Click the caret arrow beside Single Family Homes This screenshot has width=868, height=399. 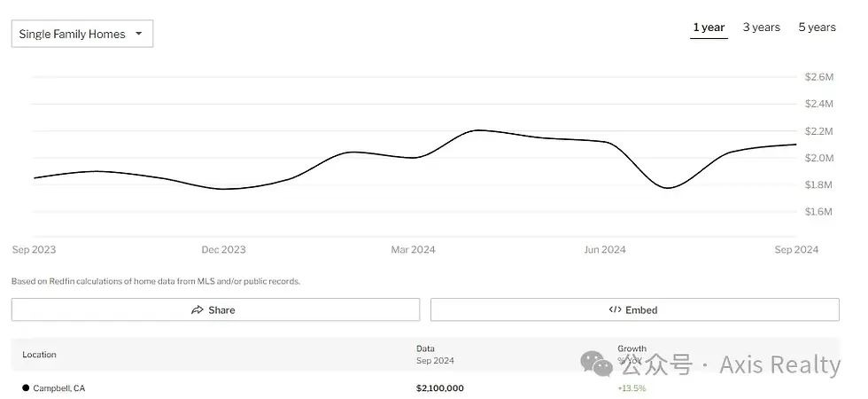point(139,35)
